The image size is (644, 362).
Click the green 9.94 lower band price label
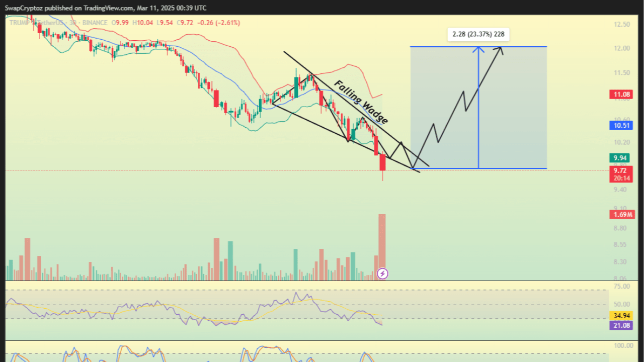pyautogui.click(x=619, y=158)
